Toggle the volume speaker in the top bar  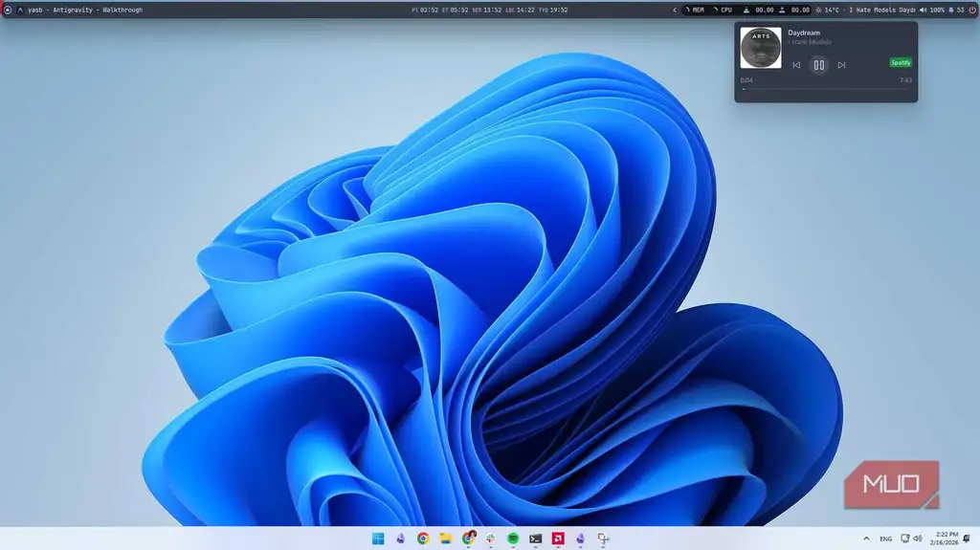pyautogui.click(x=924, y=10)
